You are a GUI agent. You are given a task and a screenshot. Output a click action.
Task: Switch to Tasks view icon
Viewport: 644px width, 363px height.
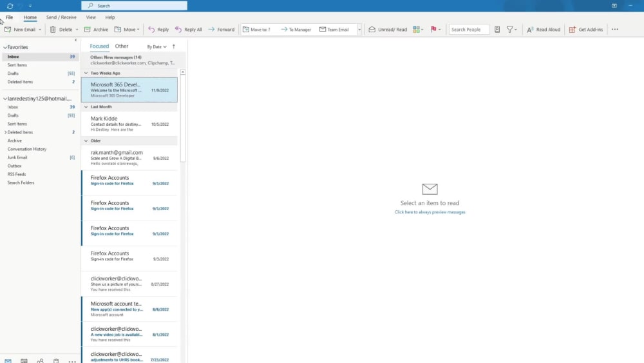[x=56, y=360]
